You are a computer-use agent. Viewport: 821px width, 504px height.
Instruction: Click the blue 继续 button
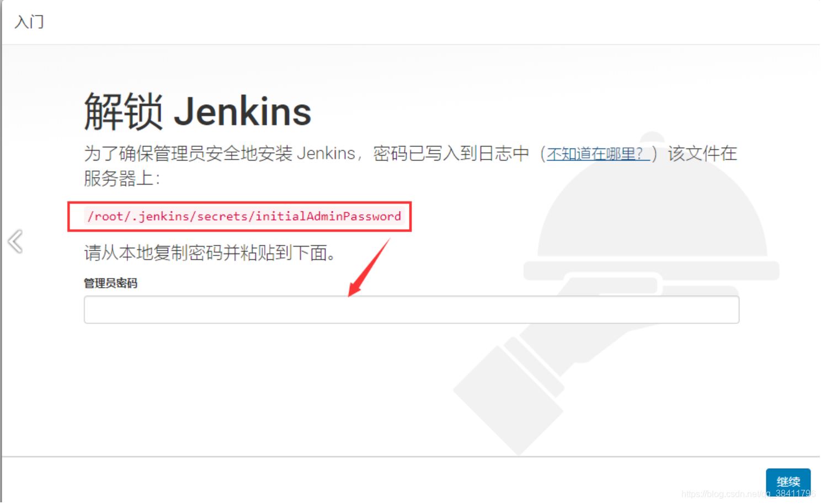[788, 482]
